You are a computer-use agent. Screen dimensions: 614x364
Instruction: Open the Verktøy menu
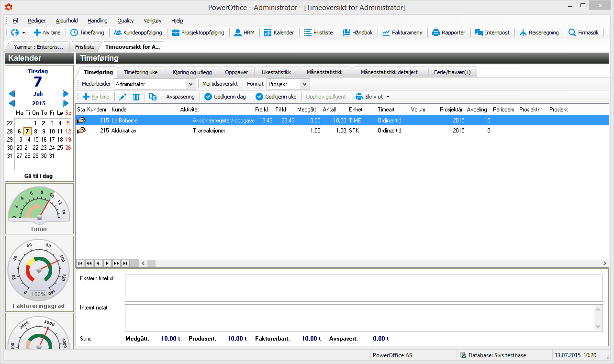pyautogui.click(x=153, y=21)
